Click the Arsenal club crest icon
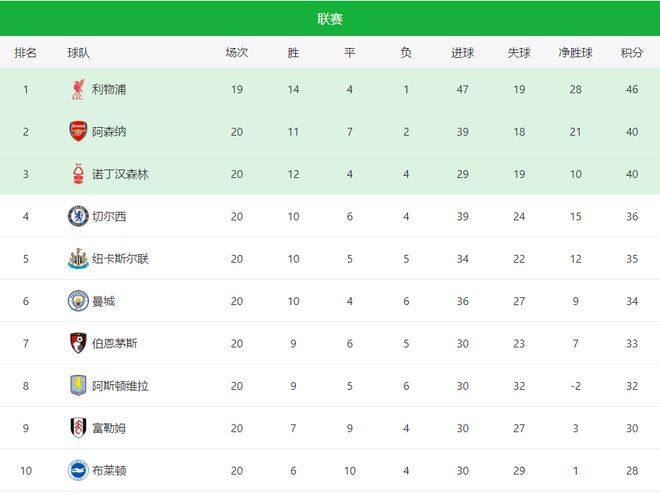 tap(77, 132)
